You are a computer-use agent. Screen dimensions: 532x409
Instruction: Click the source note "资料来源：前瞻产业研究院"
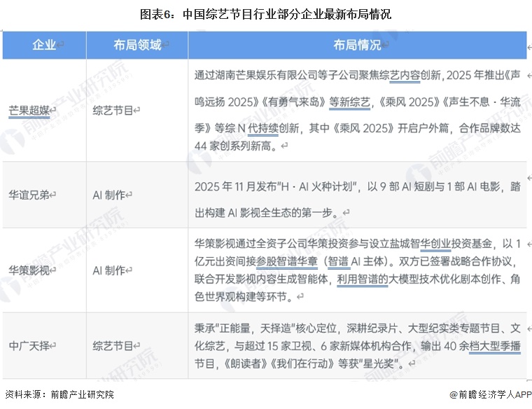pyautogui.click(x=59, y=394)
